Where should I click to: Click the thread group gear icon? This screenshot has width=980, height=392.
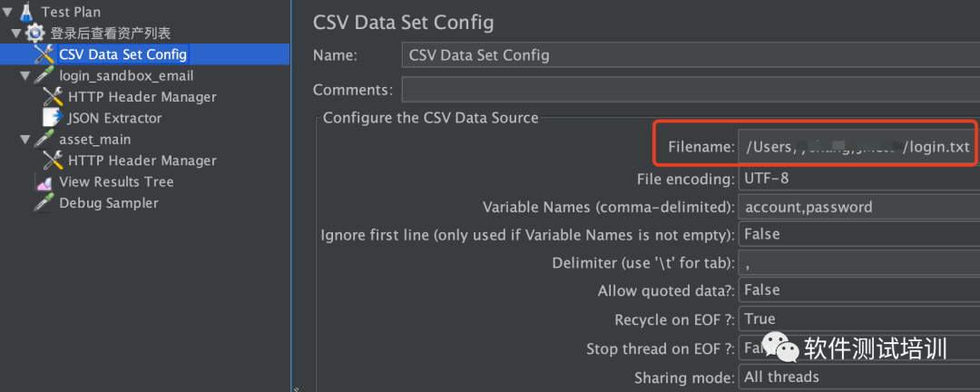[x=35, y=34]
